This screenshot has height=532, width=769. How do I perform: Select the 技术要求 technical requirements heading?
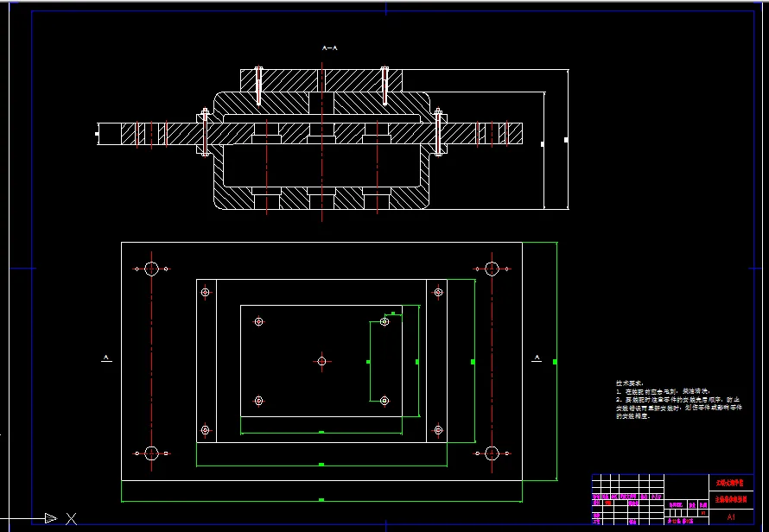[629, 383]
